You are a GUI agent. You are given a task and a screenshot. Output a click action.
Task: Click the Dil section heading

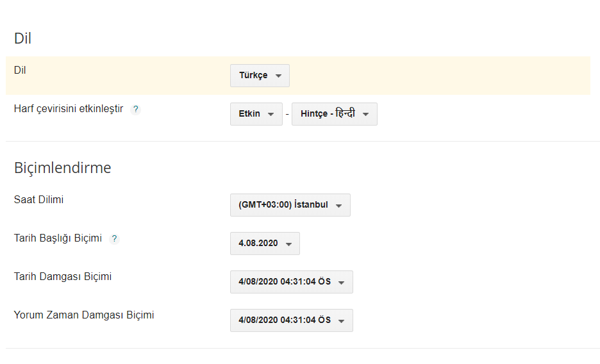click(x=22, y=38)
